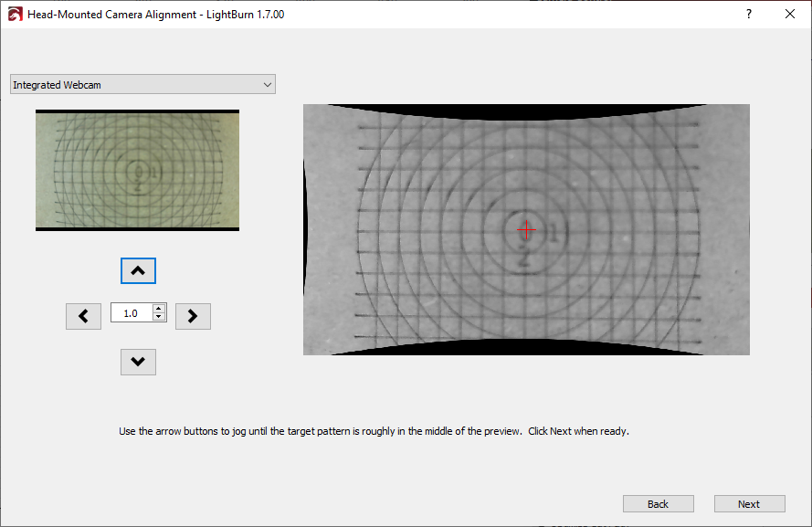Go to the previous step with Back
This screenshot has width=812, height=527.
pos(658,504)
